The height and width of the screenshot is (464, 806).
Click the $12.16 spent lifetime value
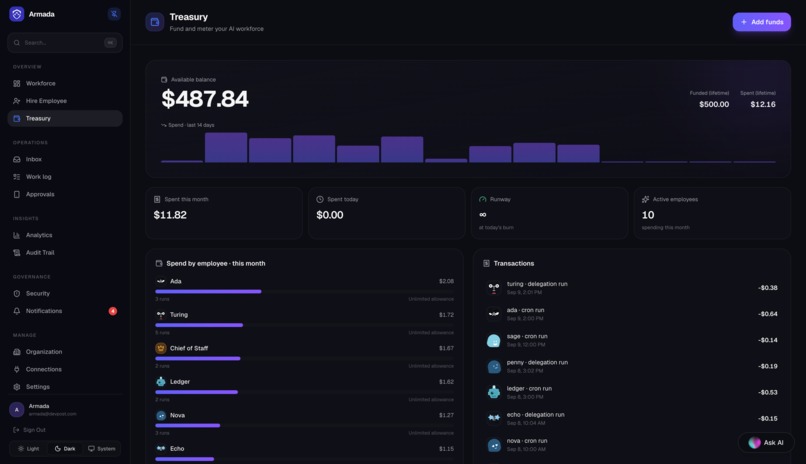[x=763, y=104]
